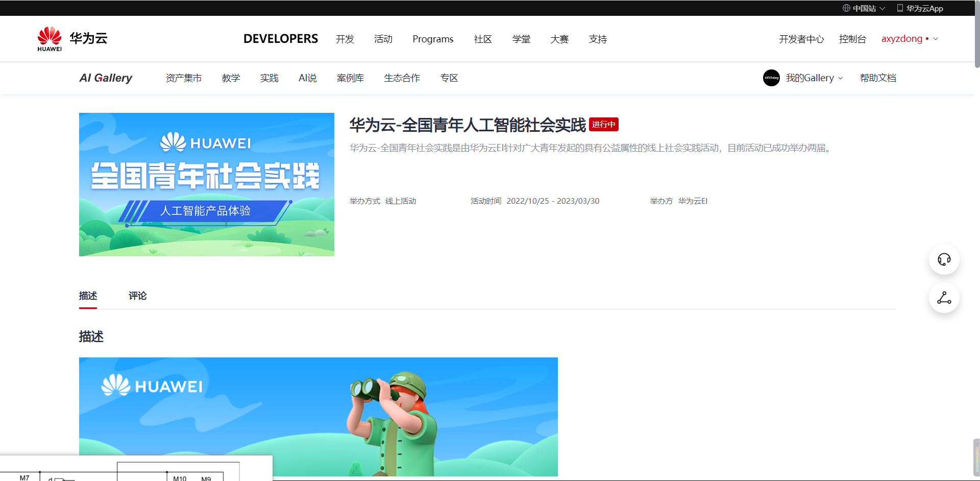Click the 全国青年社会实践 event banner thumbnail
This screenshot has height=481, width=980.
point(207,184)
